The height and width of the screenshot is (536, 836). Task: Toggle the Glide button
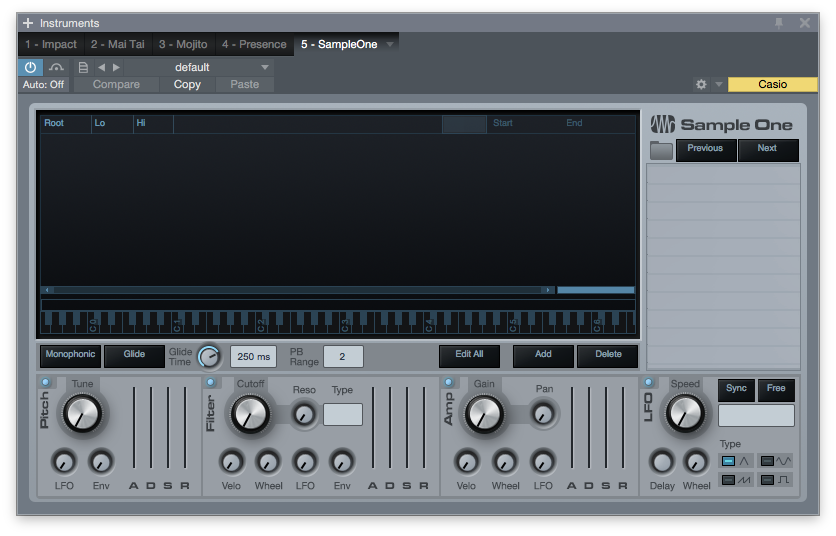click(133, 354)
